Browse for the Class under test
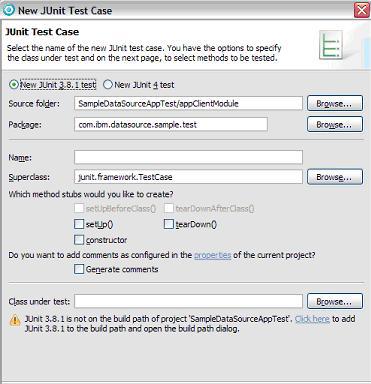371x384 pixels. tap(335, 302)
